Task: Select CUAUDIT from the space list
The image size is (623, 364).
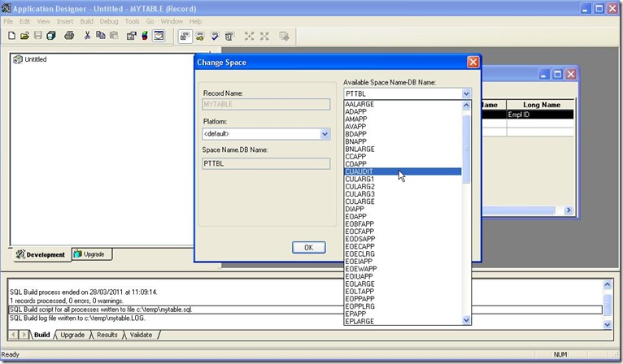Action: pos(359,171)
